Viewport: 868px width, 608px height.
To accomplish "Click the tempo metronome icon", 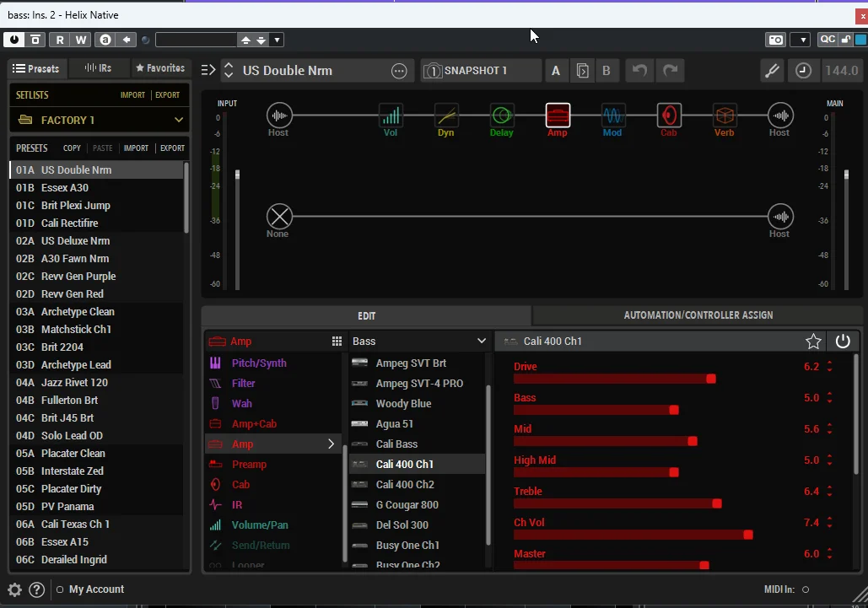I will [x=803, y=71].
